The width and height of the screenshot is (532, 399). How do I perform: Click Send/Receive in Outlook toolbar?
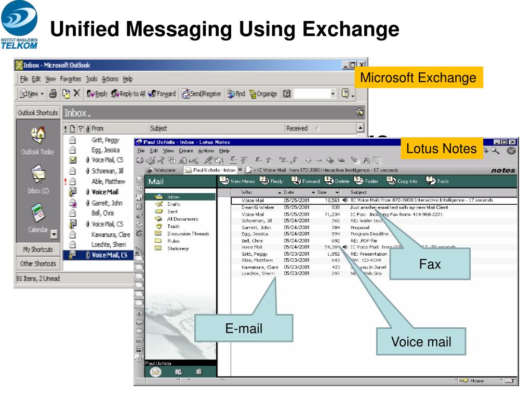click(201, 94)
